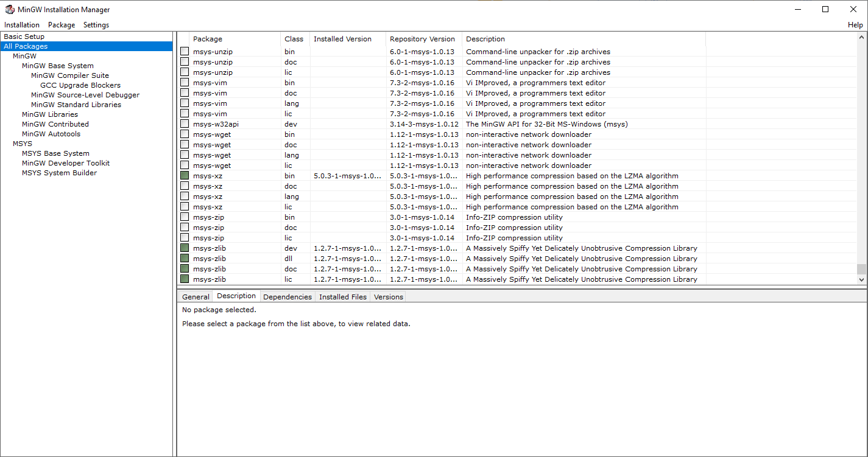The image size is (868, 457).
Task: Click the installed msys-zlib dll status checkbox
Action: tap(185, 259)
